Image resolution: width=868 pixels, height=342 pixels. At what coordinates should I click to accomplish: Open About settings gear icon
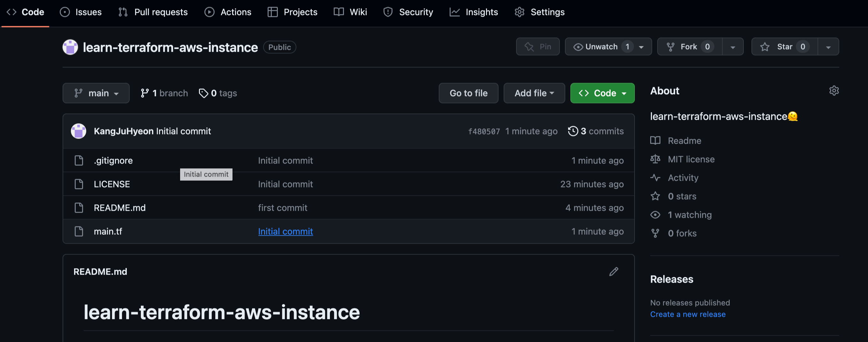tap(834, 91)
